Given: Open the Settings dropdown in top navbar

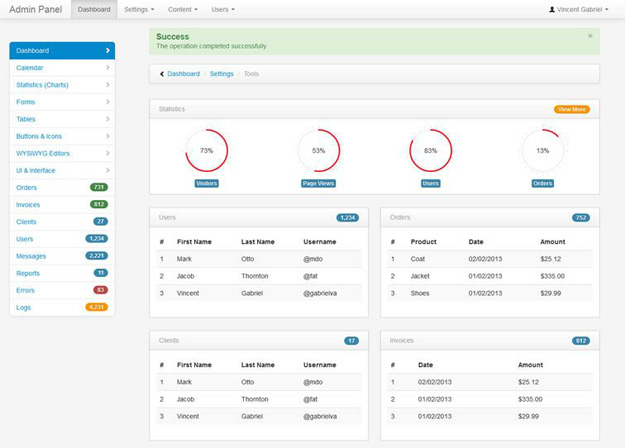Looking at the screenshot, I should point(139,9).
